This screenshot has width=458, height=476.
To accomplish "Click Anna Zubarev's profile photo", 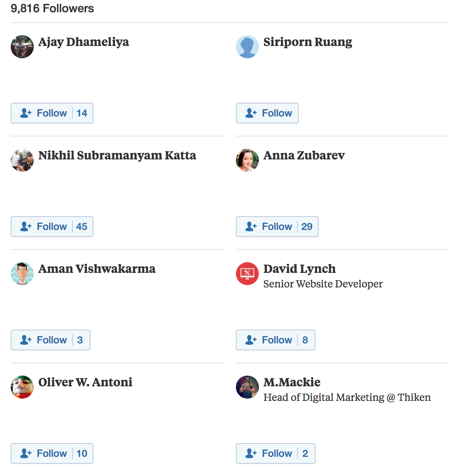I will 247,160.
